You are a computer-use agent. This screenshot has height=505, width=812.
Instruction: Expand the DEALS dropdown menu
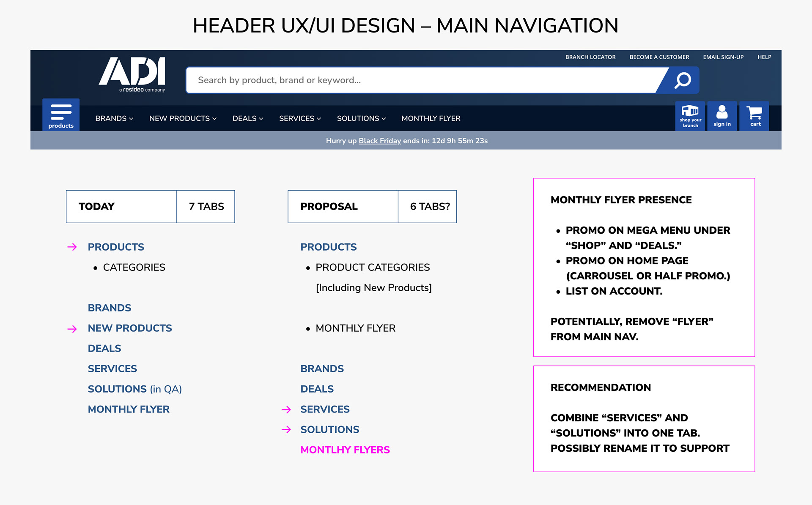pyautogui.click(x=247, y=118)
